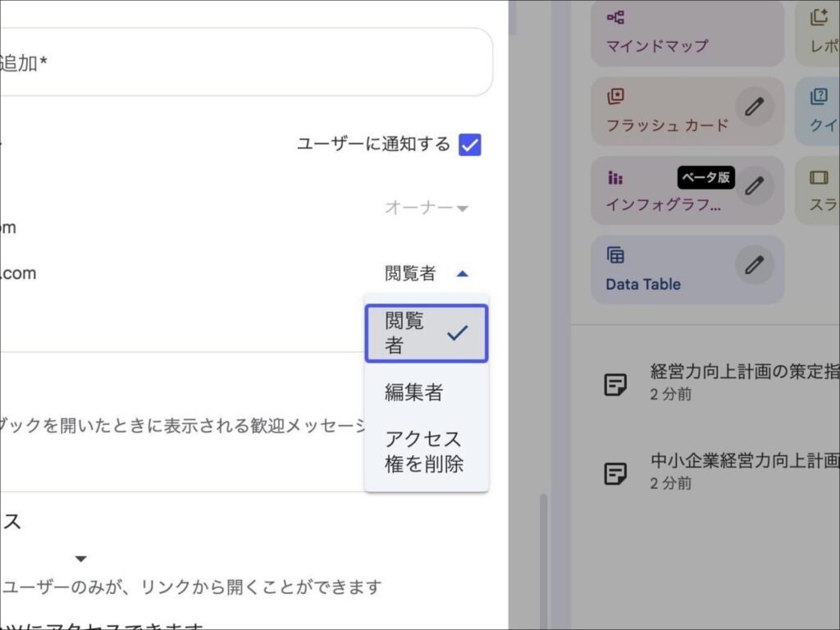The width and height of the screenshot is (840, 630).
Task: Open the マインドマップ tool icon
Action: [616, 17]
